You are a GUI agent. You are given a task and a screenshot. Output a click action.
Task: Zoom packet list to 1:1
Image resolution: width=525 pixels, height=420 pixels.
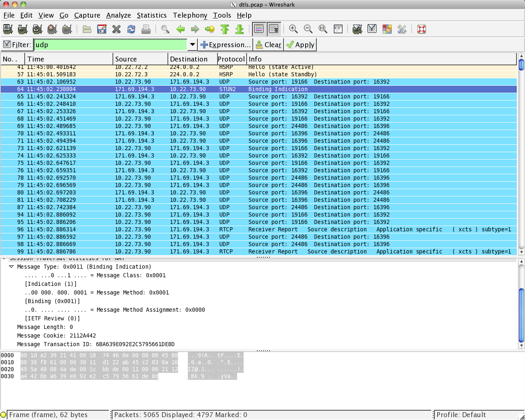[x=323, y=29]
